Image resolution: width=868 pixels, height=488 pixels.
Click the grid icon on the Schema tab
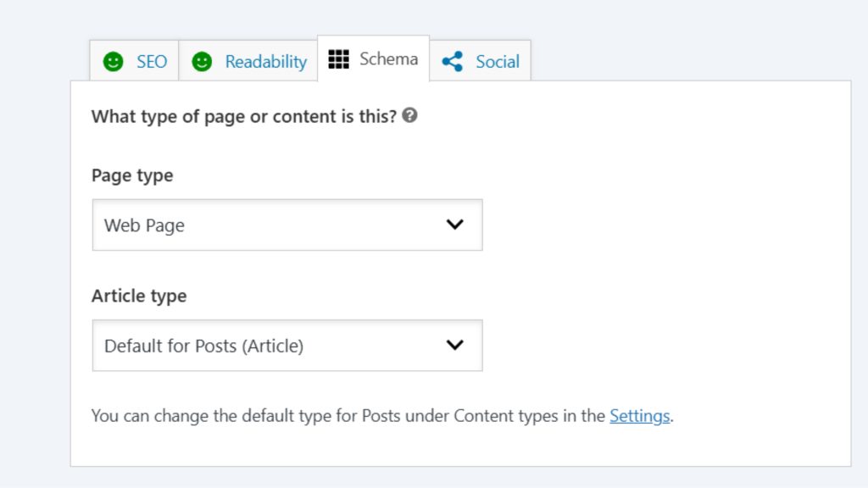[x=339, y=58]
